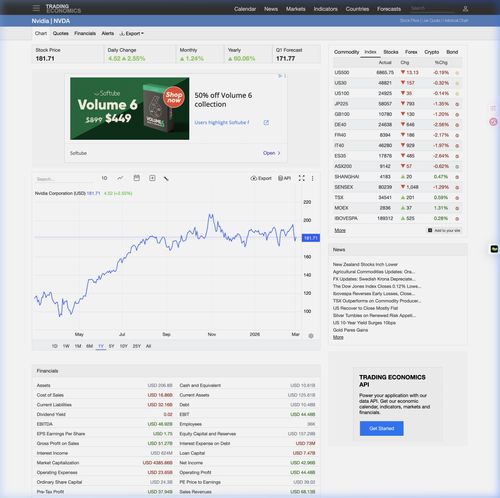Click the chart type line icon
Image resolution: width=500 pixels, height=498 pixels.
(120, 178)
